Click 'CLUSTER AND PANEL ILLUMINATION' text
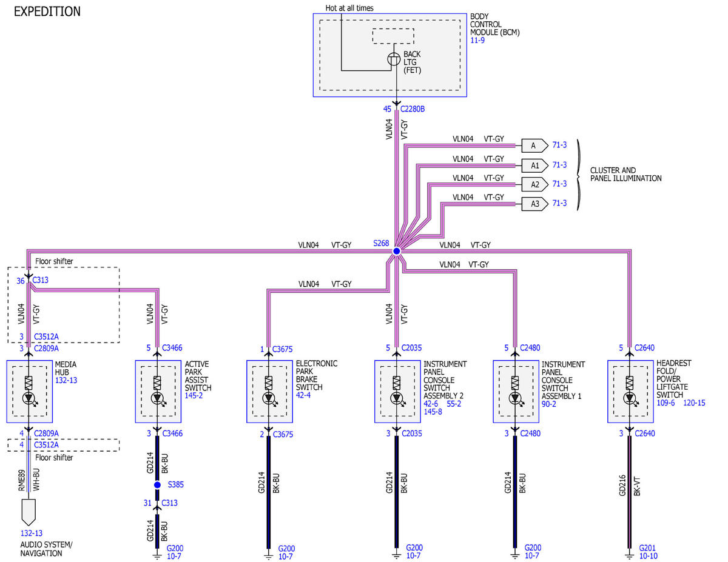The height and width of the screenshot is (562, 728). (626, 175)
